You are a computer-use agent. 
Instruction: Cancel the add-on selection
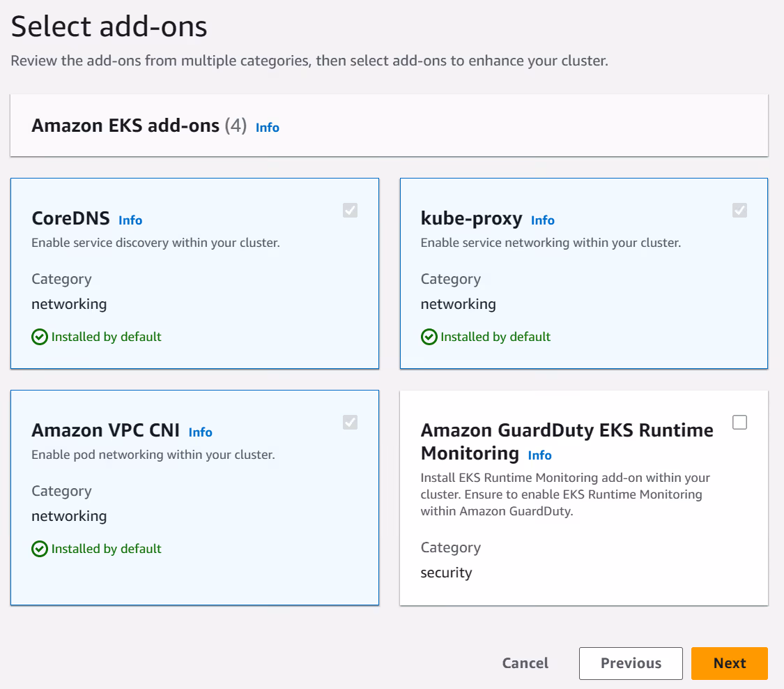[x=525, y=663]
